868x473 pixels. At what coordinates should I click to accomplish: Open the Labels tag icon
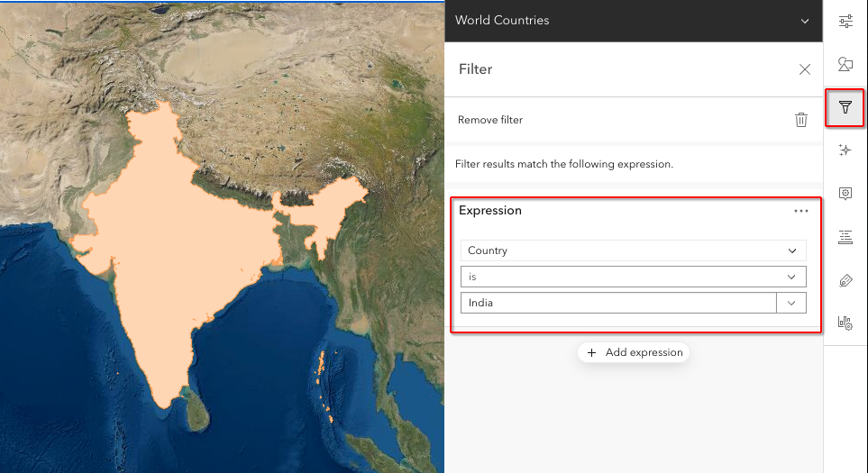click(x=845, y=280)
